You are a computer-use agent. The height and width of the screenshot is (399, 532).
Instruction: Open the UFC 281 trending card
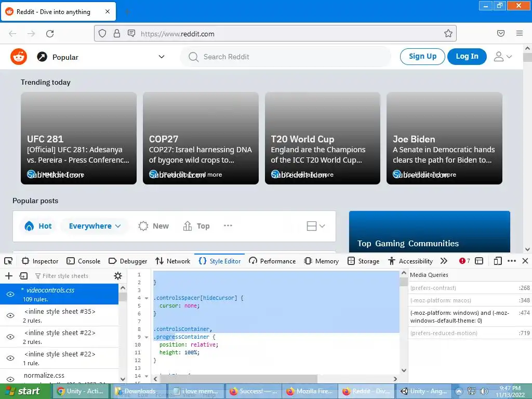tap(79, 138)
